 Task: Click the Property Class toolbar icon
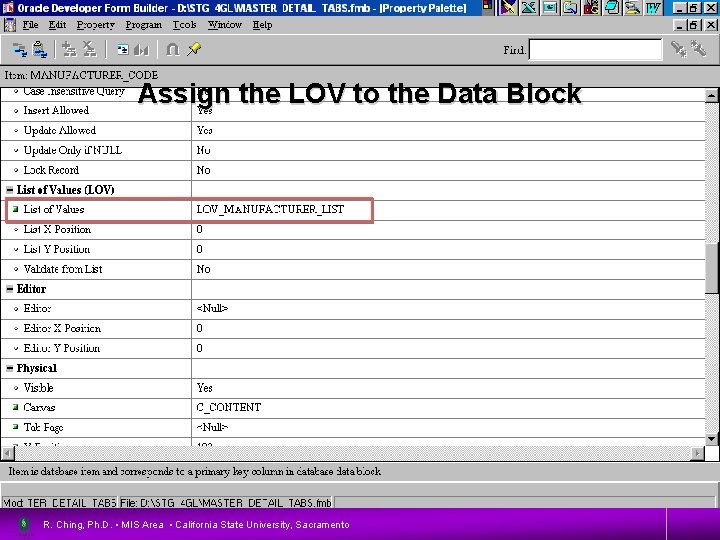click(122, 50)
